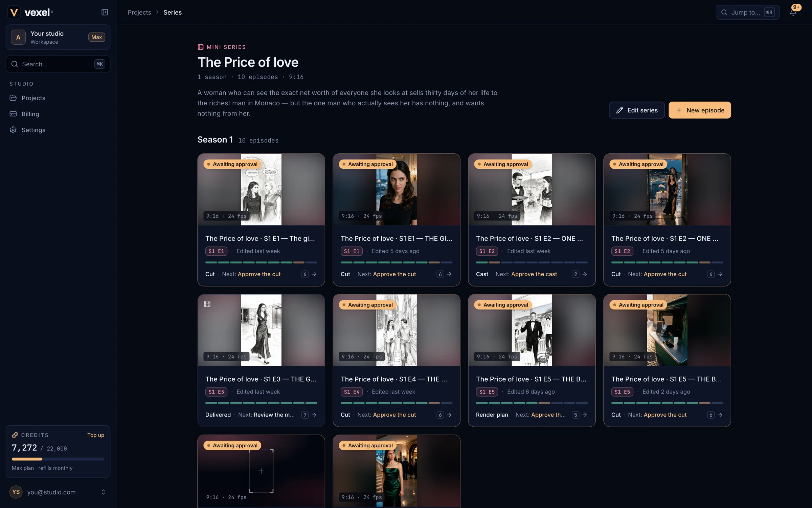The image size is (812, 508).
Task: Open the Your studio workspace selector
Action: 58,37
